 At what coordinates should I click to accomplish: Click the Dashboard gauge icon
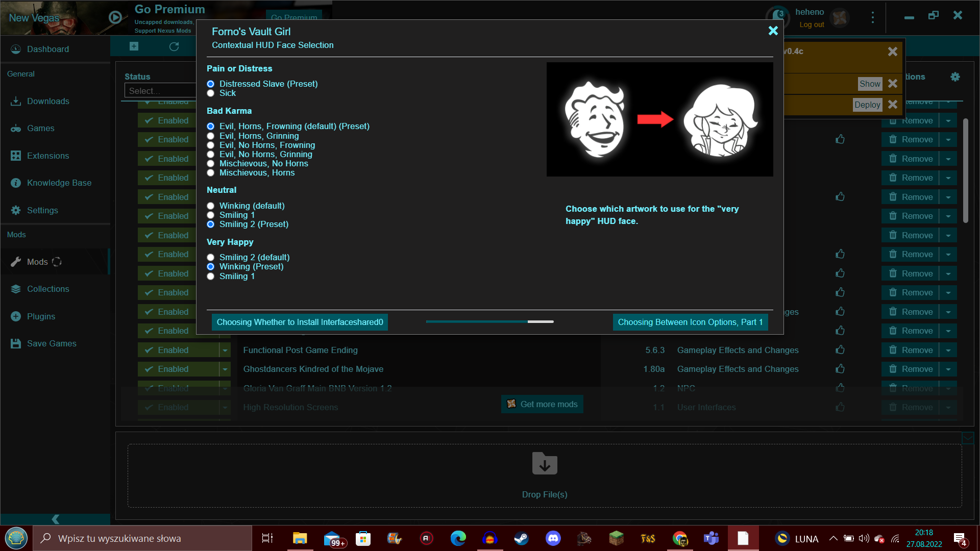click(x=16, y=49)
